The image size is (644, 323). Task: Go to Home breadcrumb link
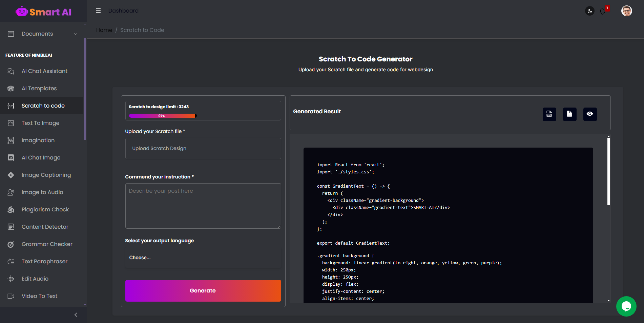click(104, 30)
